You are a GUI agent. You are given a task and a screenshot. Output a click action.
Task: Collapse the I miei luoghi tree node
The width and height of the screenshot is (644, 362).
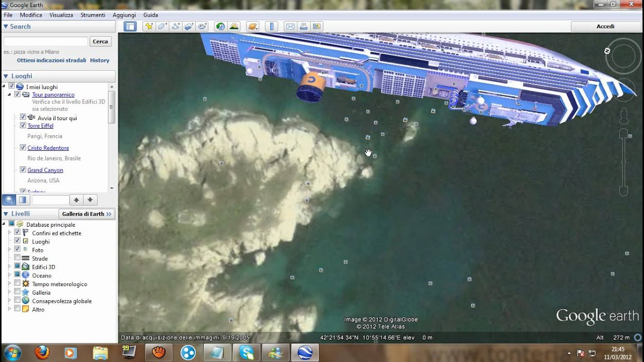click(x=4, y=86)
